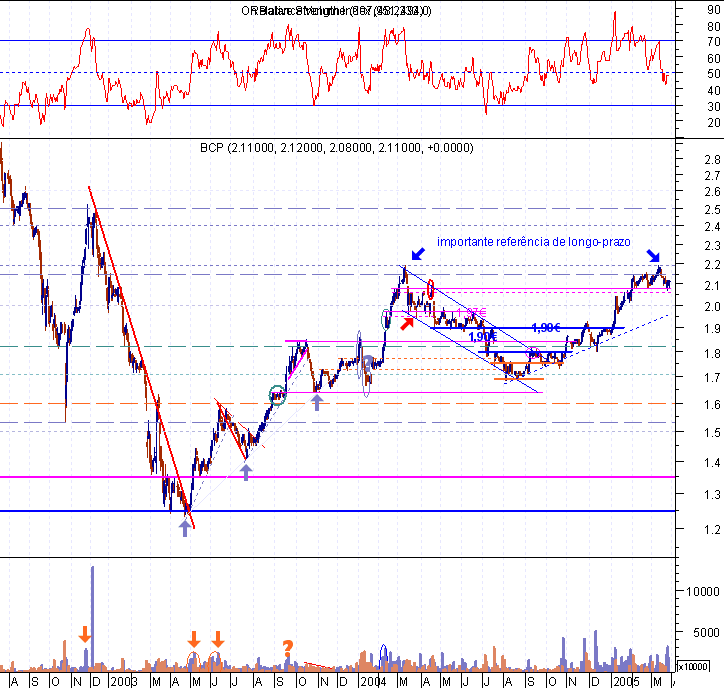Screen dimensions: 724x688
Task: Click the 2004 year label on time axis
Action: (374, 682)
